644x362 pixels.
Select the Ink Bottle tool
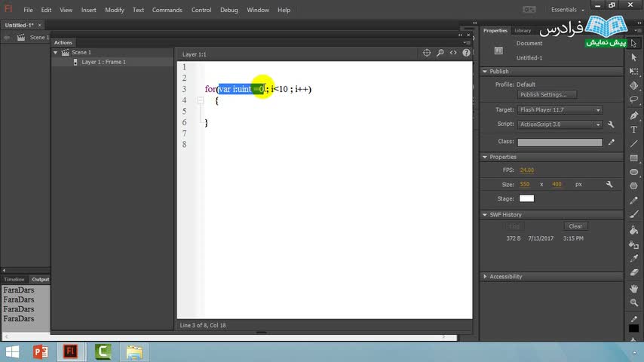point(633,244)
